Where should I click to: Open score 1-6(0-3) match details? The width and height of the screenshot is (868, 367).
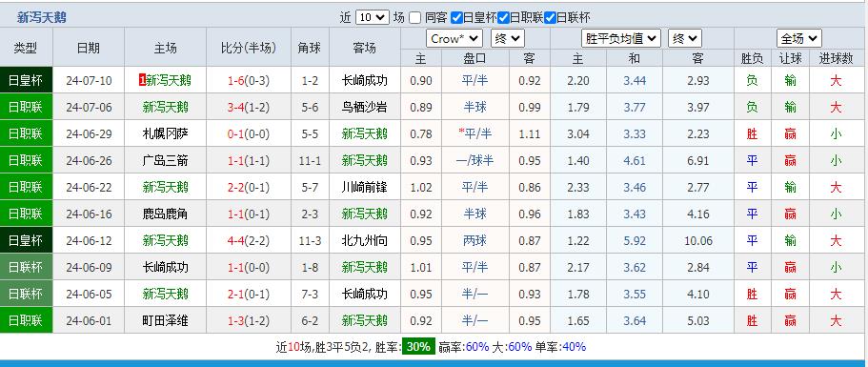[249, 81]
